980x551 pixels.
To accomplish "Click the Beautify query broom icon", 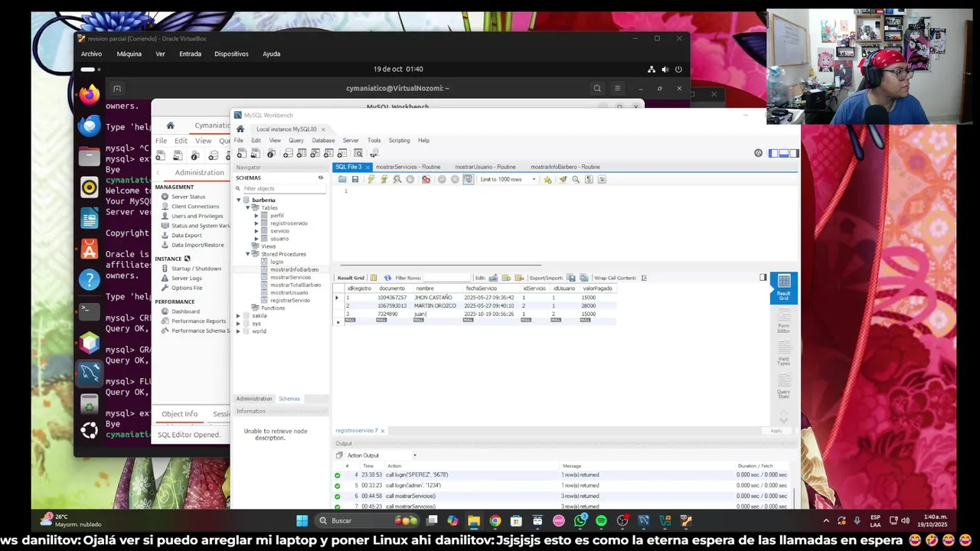I will [x=563, y=179].
